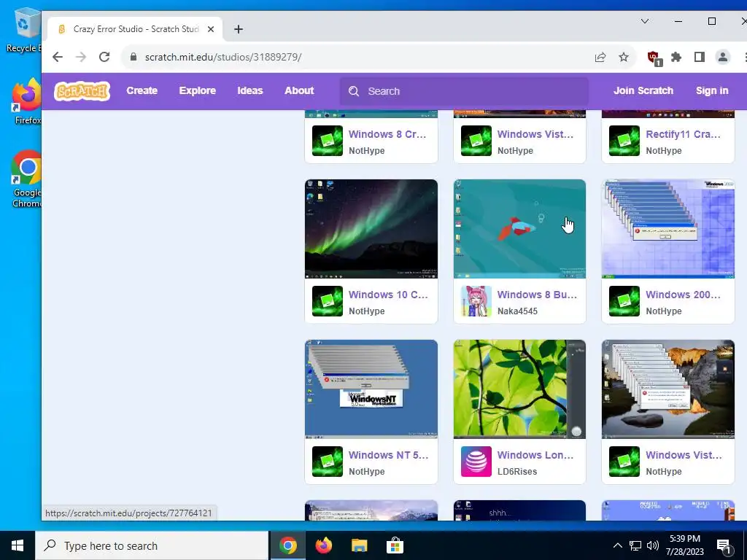Open Windows 8 Bu... project title link
747x560 pixels.
coord(537,295)
